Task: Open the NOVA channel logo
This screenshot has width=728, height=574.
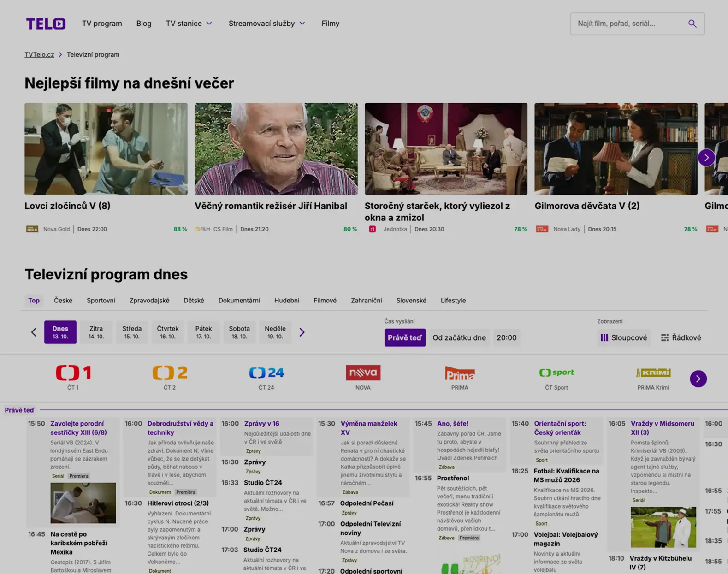Action: pyautogui.click(x=363, y=373)
